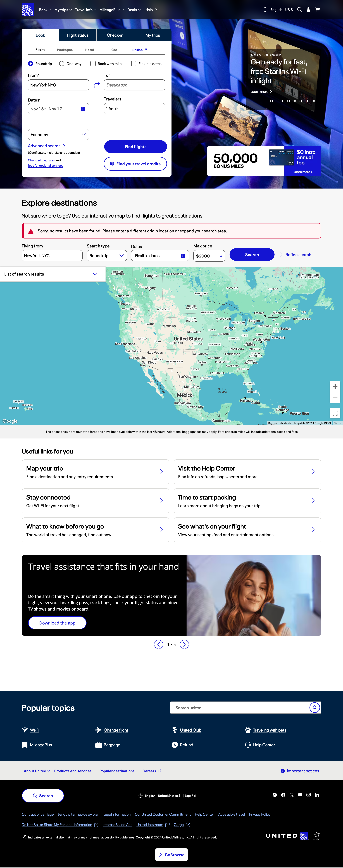Select the One-way trip radio button
The image size is (343, 868).
tap(62, 63)
